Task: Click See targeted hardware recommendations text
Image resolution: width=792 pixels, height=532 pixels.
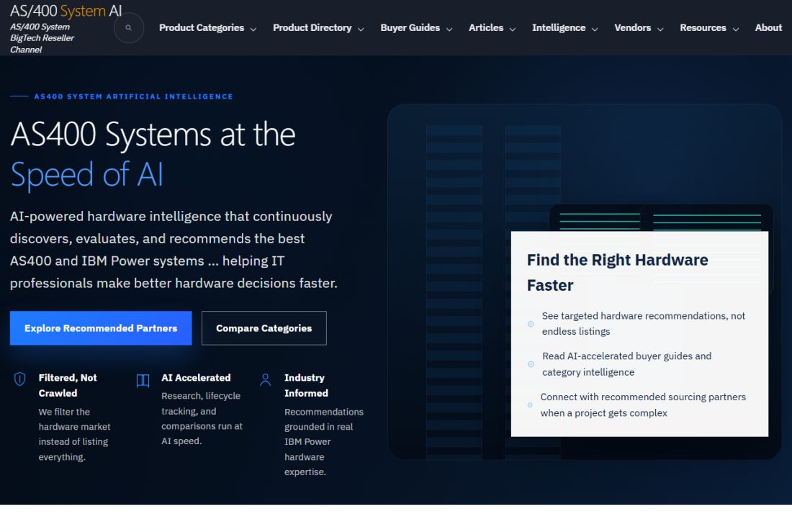Action: point(643,323)
